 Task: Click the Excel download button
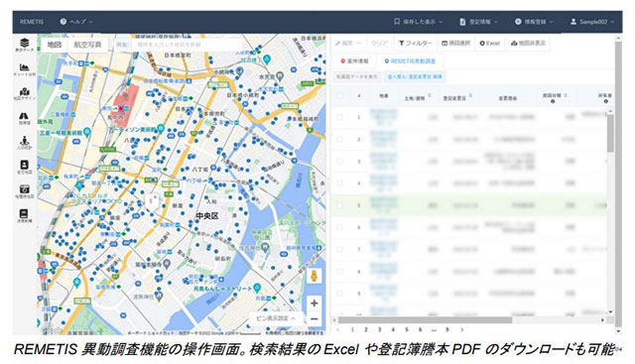(x=490, y=43)
